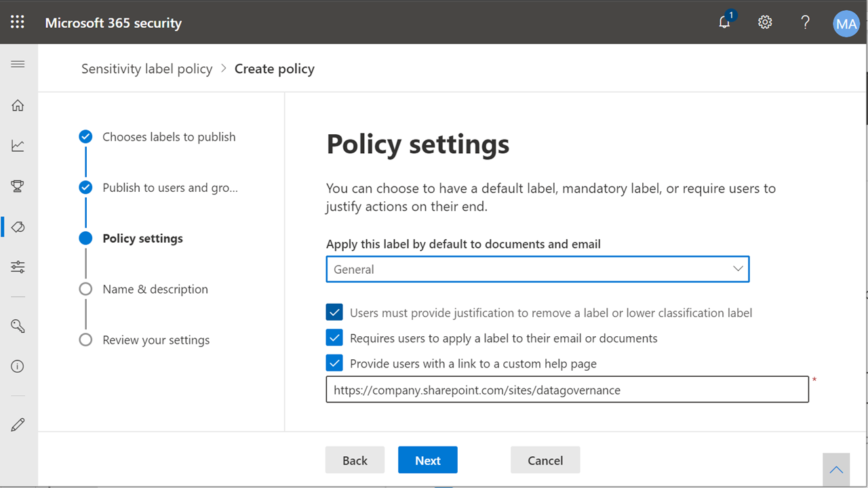Viewport: 868px width, 488px height.
Task: Select the Name & description step
Action: (x=155, y=289)
